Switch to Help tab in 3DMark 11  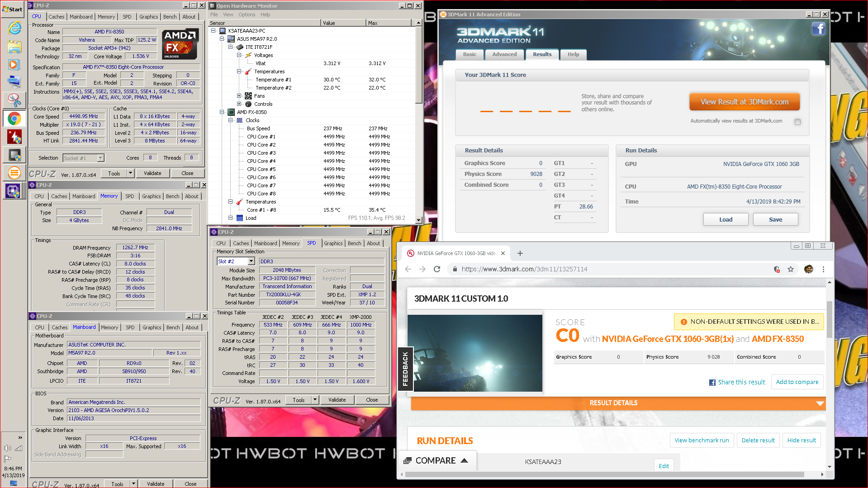(574, 54)
